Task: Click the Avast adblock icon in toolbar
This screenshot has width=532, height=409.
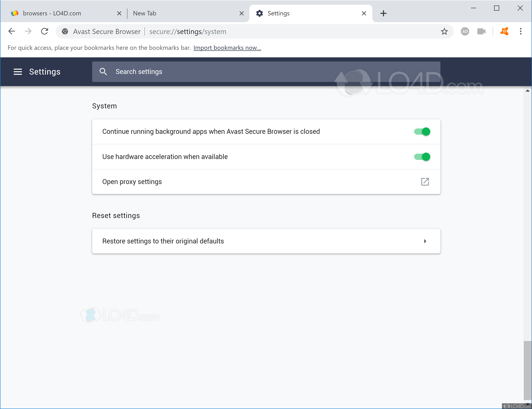Action: pyautogui.click(x=465, y=31)
